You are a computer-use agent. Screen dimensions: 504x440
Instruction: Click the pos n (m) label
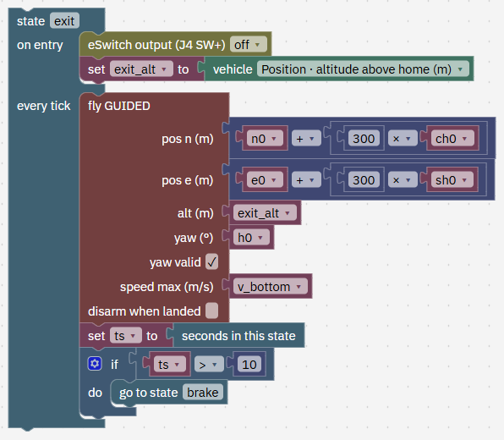pos(188,139)
